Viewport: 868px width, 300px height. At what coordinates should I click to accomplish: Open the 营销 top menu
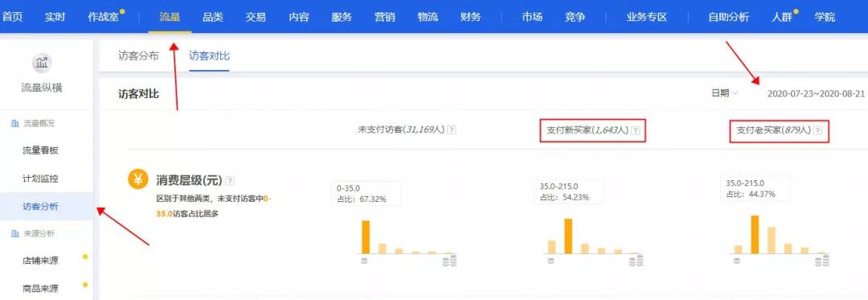tap(385, 17)
